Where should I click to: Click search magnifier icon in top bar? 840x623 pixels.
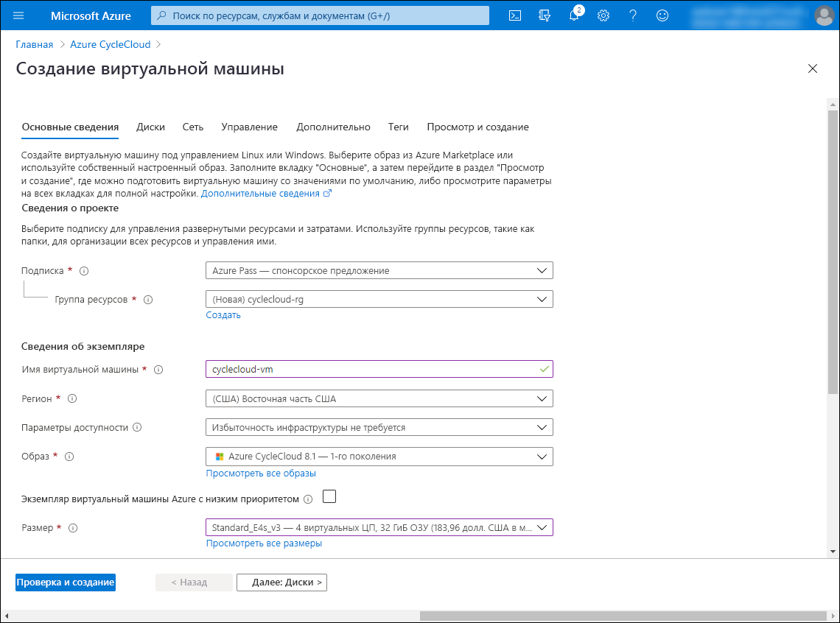(161, 15)
